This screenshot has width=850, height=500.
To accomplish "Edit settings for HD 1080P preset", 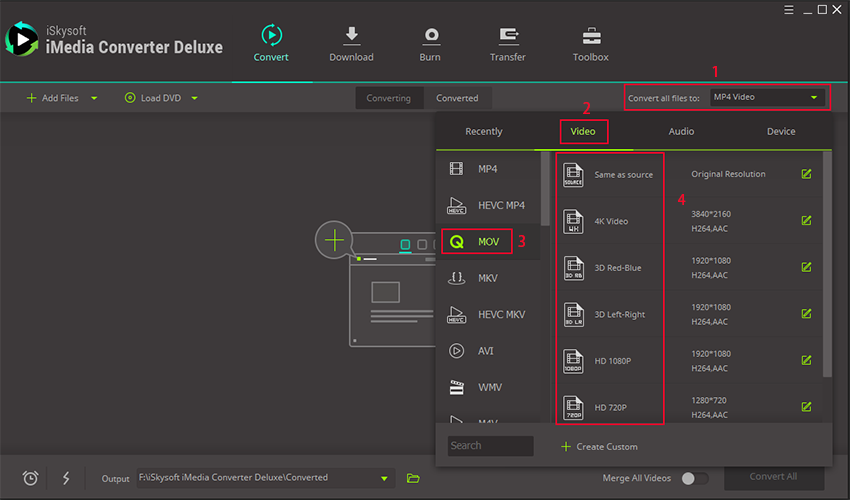I will pos(807,360).
